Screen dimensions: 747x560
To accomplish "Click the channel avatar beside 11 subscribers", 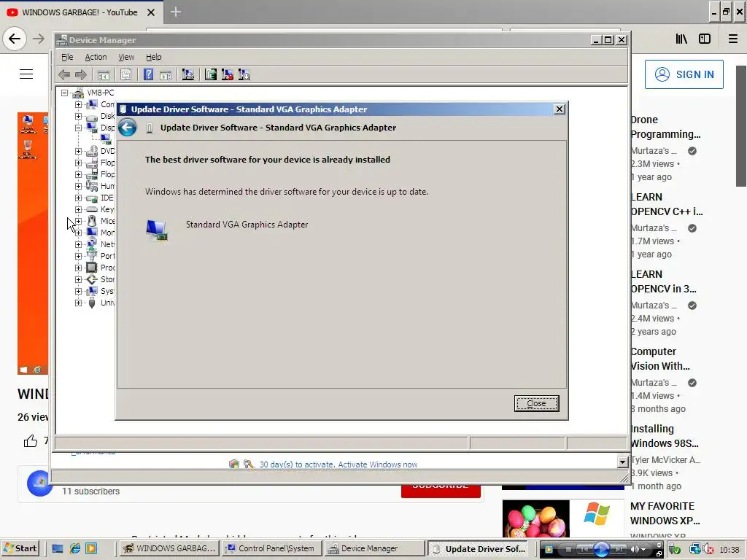I will click(40, 483).
